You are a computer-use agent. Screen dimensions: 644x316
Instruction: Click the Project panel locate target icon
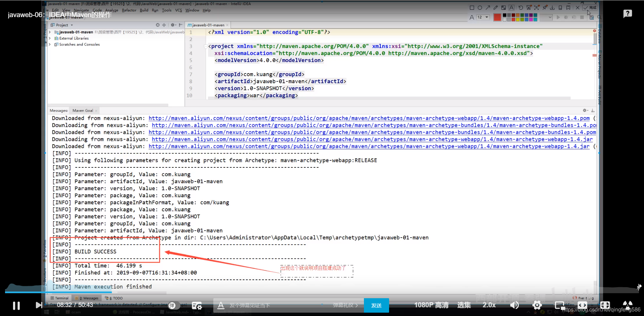coord(158,25)
